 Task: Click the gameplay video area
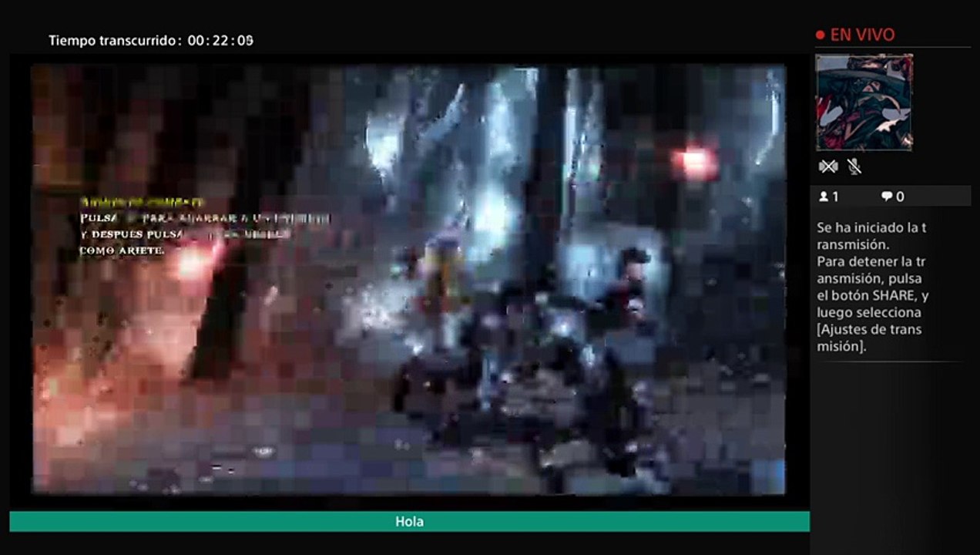point(408,279)
